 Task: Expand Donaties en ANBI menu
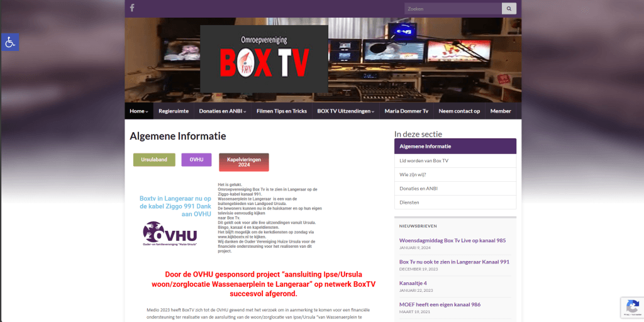pyautogui.click(x=223, y=111)
